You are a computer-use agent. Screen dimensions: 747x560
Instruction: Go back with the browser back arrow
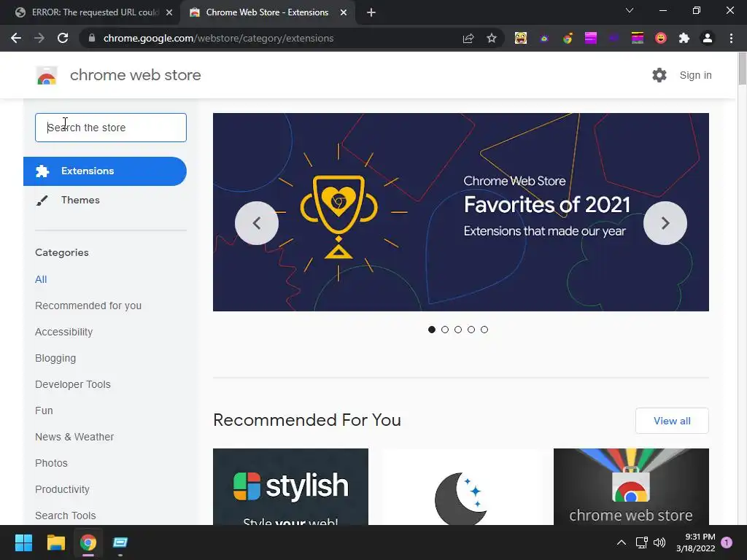(16, 38)
